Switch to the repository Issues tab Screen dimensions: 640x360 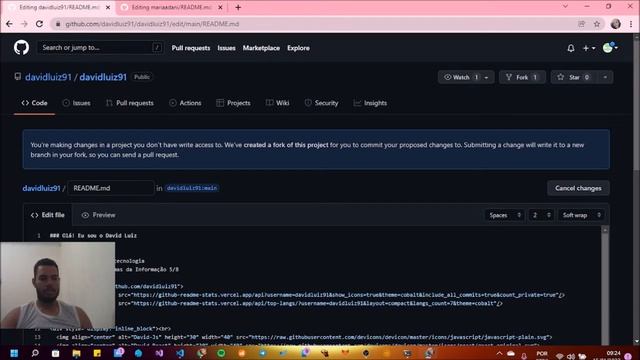pos(76,103)
